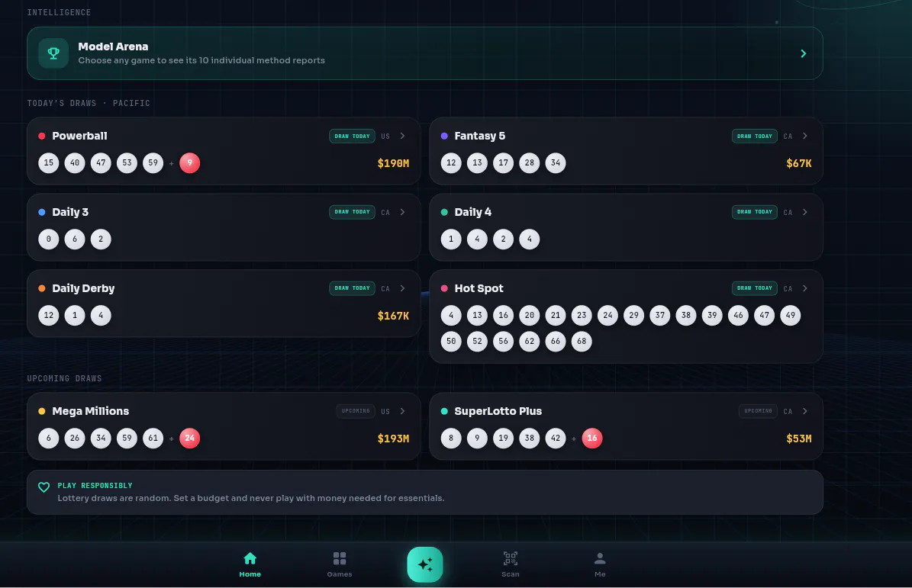Click the Powerball DRAW TODAY badge
The height and width of the screenshot is (588, 912).
[x=352, y=136]
